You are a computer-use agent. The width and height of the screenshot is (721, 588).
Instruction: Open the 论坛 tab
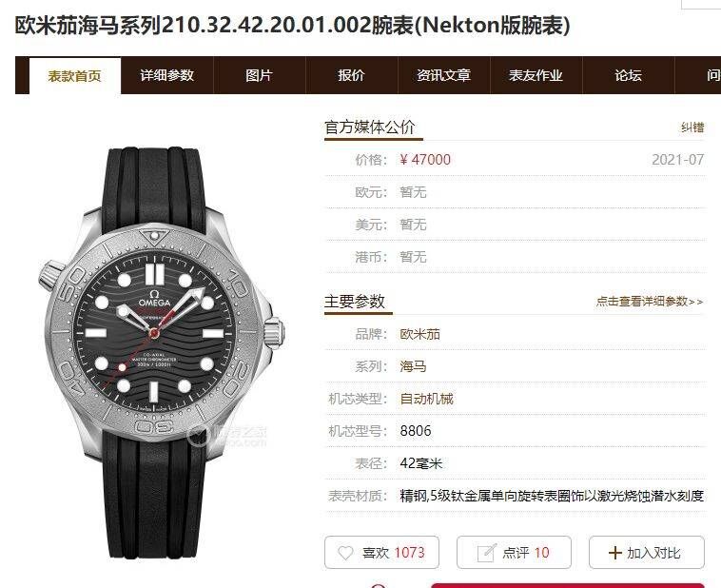coord(628,75)
